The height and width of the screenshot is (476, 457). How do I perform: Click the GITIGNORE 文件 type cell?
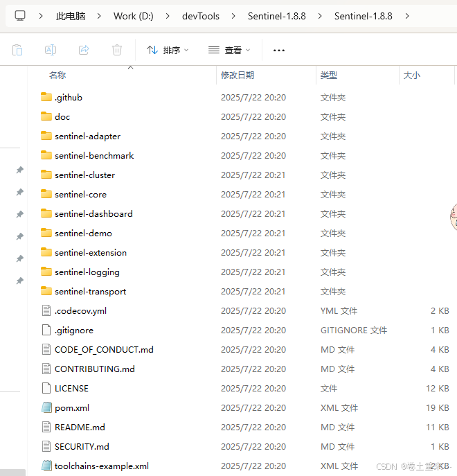(354, 330)
